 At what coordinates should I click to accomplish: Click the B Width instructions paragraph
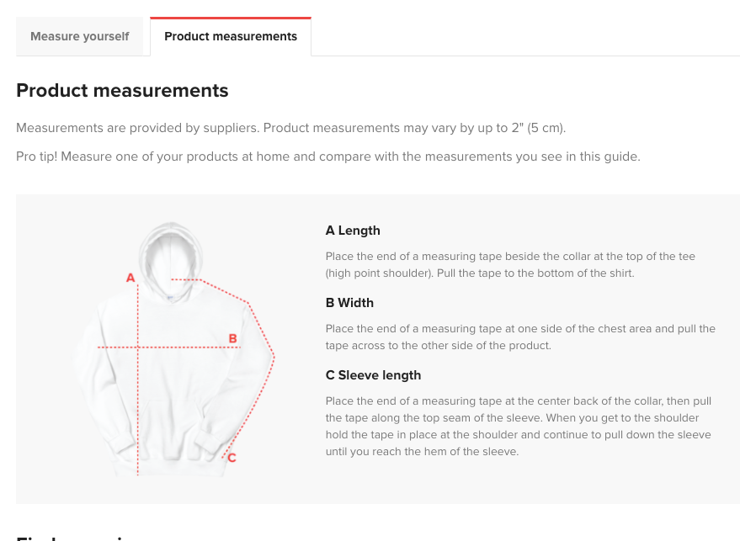click(520, 337)
